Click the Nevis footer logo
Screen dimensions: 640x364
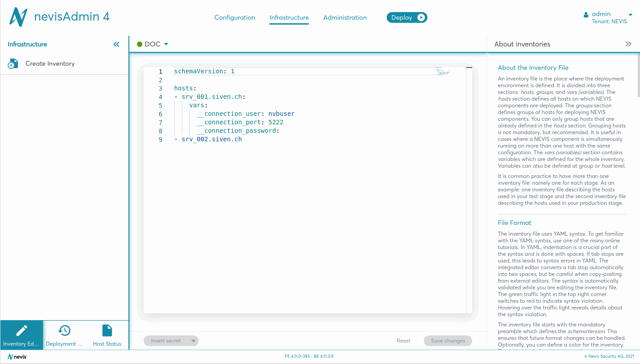click(17, 356)
